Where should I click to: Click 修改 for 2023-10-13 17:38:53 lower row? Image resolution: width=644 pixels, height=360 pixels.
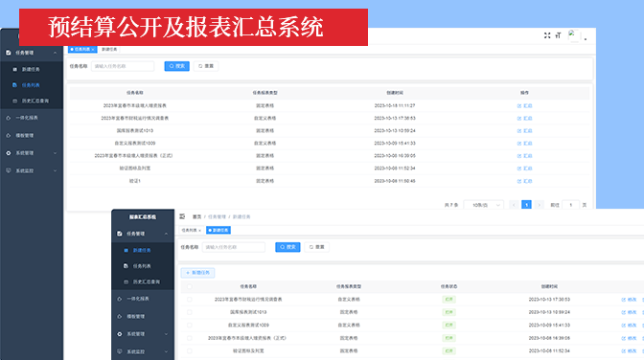click(x=629, y=300)
